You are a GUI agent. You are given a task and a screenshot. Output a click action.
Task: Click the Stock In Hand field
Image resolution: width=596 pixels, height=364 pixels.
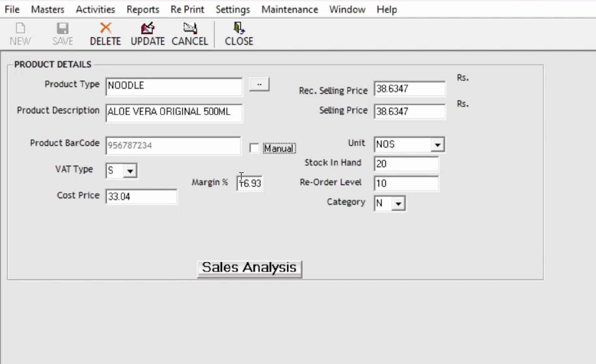point(406,164)
